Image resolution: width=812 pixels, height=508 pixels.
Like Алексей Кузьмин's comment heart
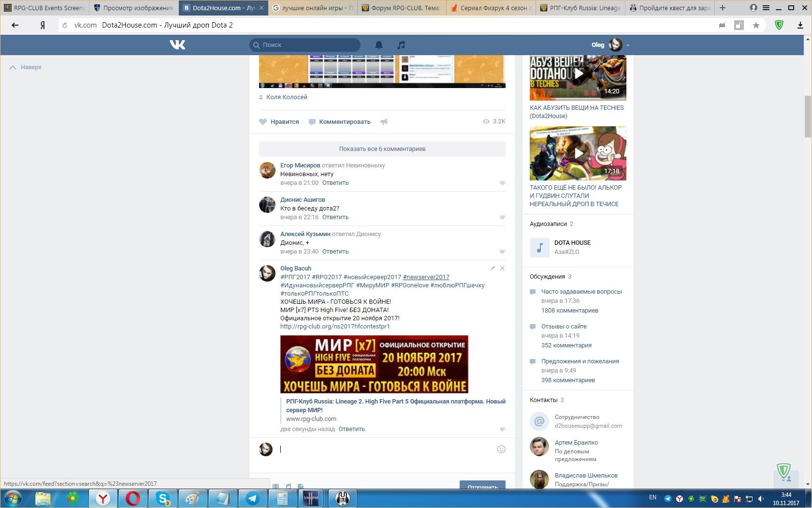[502, 252]
